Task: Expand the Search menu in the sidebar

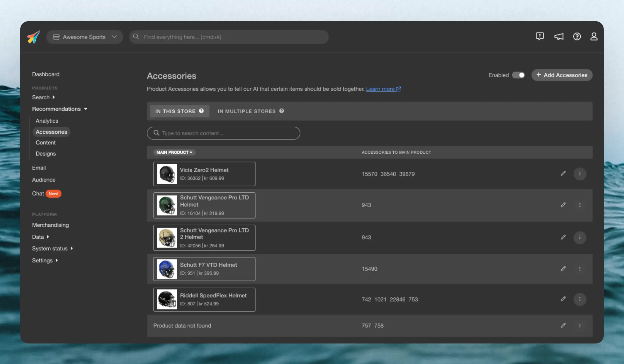Action: [43, 97]
